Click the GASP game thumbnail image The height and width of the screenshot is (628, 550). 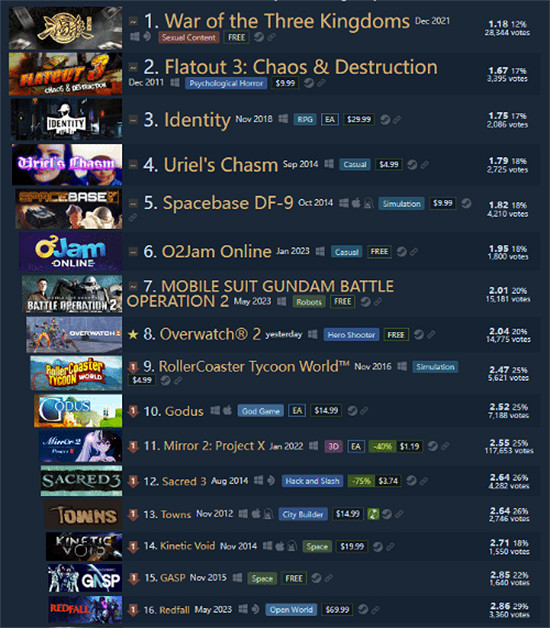click(x=85, y=578)
